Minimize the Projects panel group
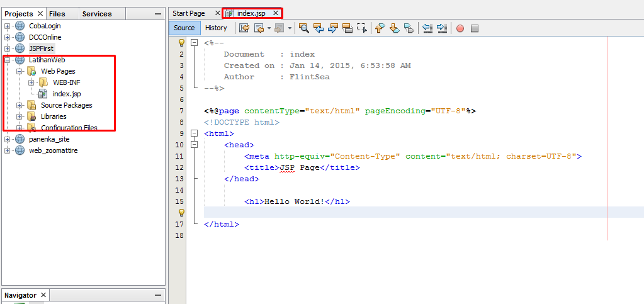Viewport: 644px width, 304px height. [x=158, y=14]
